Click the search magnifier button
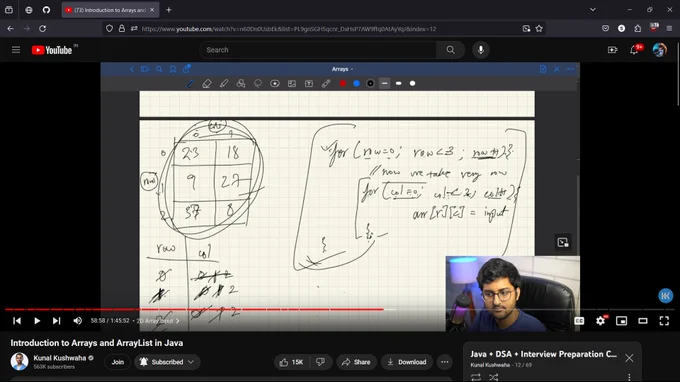The width and height of the screenshot is (680, 382). point(451,50)
